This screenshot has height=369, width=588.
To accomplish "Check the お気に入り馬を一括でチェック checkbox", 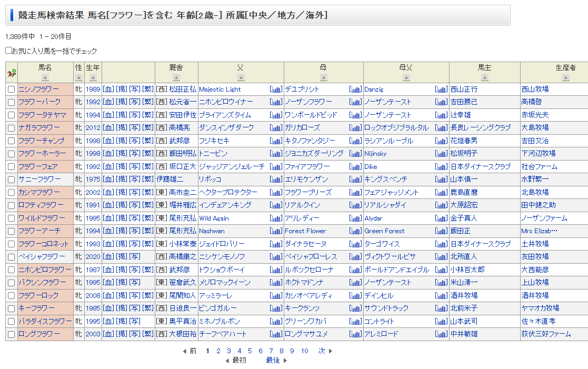I will click(x=8, y=51).
